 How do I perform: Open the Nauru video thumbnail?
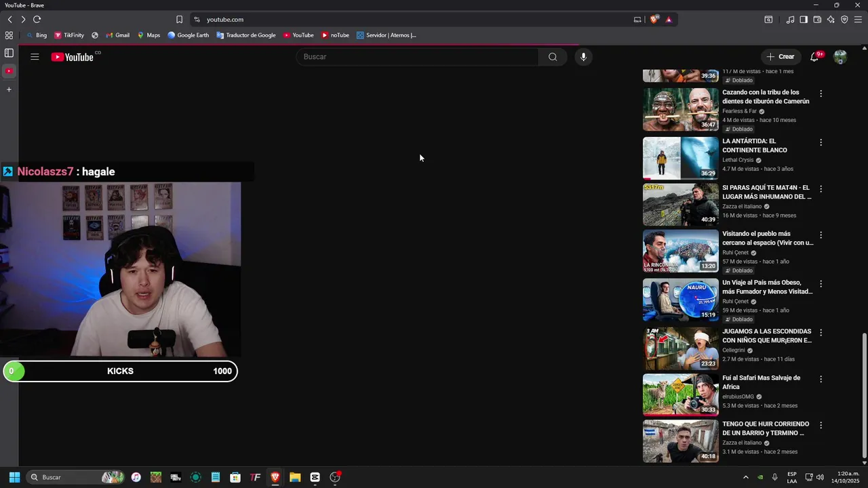(680, 300)
